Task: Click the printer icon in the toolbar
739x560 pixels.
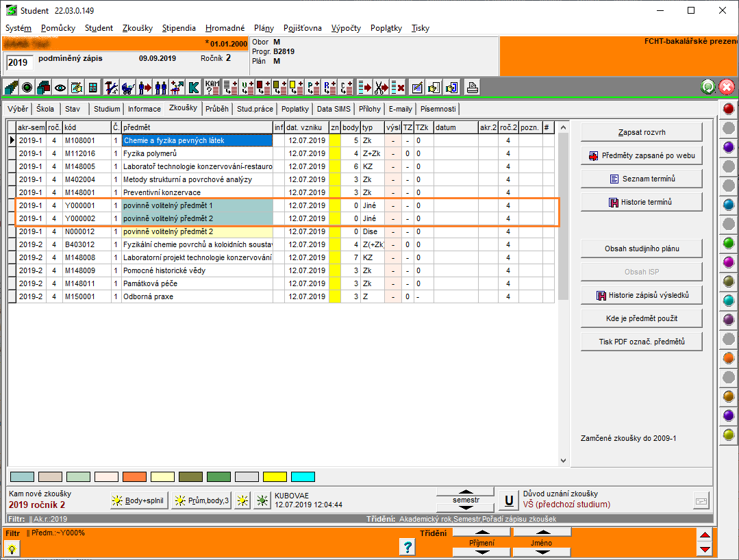Action: click(x=472, y=88)
